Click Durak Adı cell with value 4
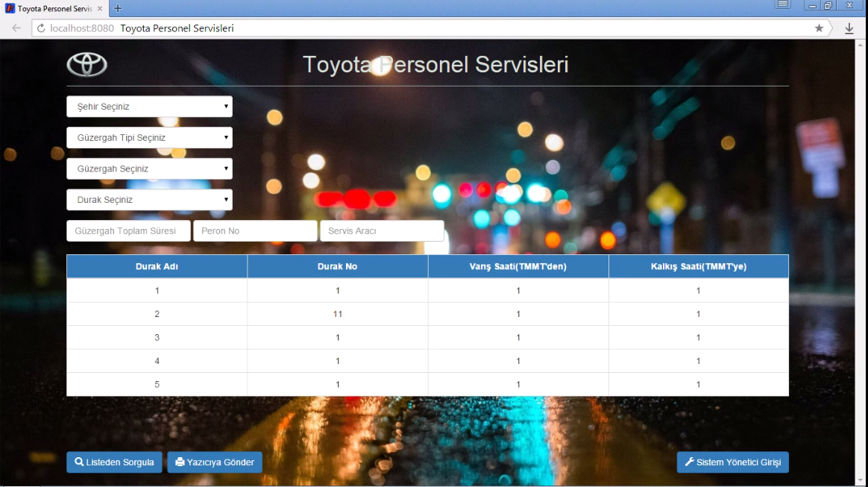Screen dimensions: 868x487 [x=157, y=361]
